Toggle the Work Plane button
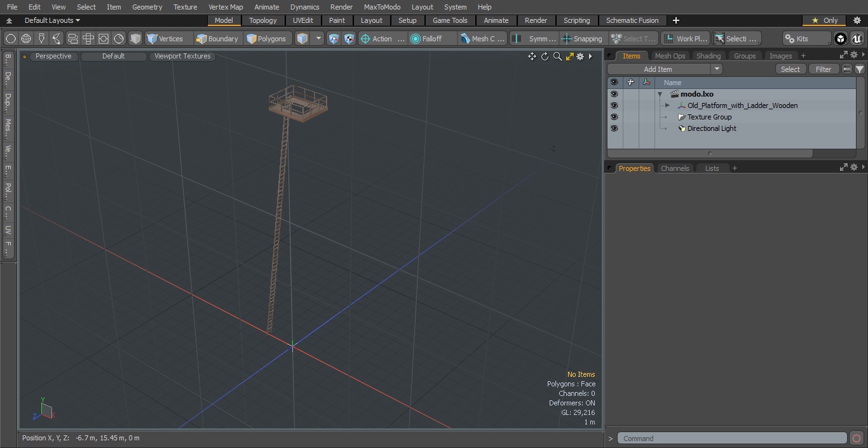This screenshot has height=448, width=868. point(685,39)
